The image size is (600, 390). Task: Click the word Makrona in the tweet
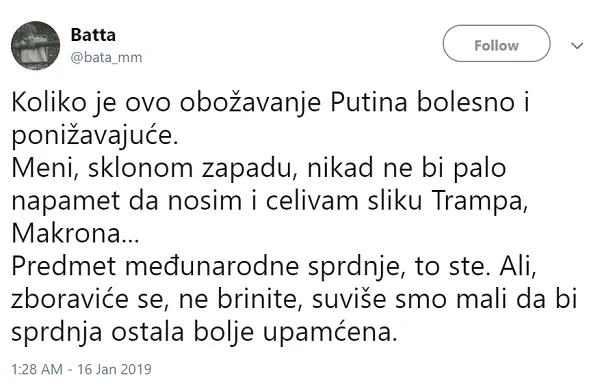75,234
